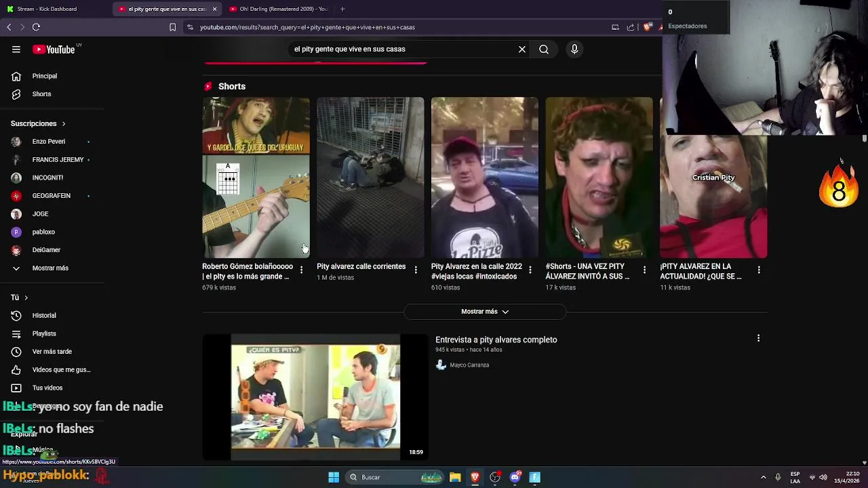Image resolution: width=868 pixels, height=488 pixels.
Task: Play Pity Alvarez en la calle 2022 thumbnail
Action: (x=485, y=178)
